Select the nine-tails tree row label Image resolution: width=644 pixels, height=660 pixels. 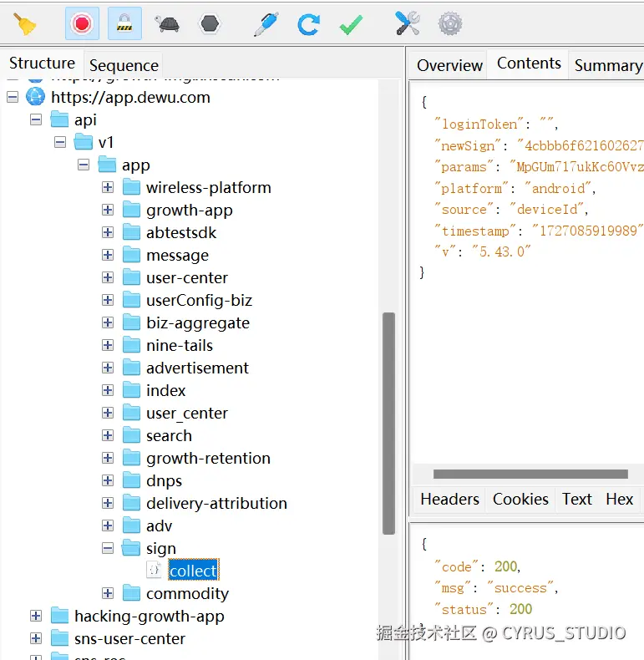point(180,346)
